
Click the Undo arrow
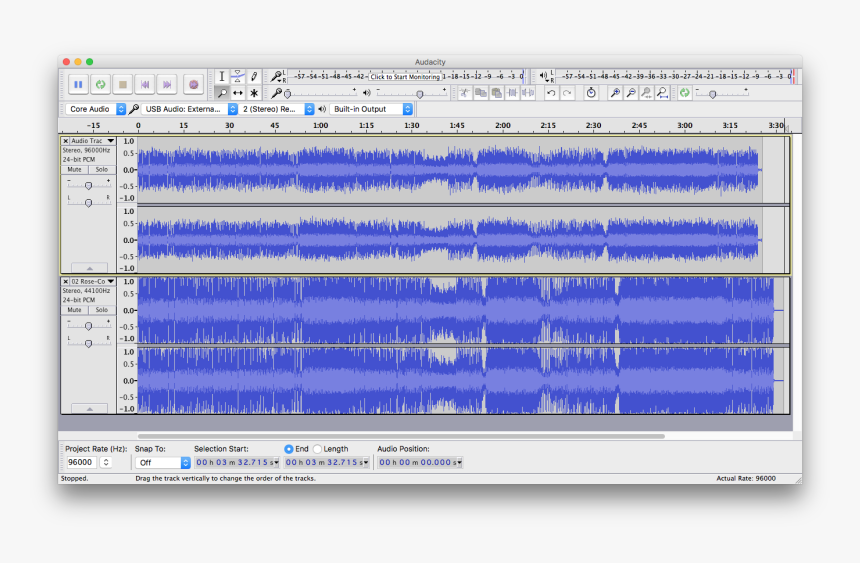tap(551, 93)
